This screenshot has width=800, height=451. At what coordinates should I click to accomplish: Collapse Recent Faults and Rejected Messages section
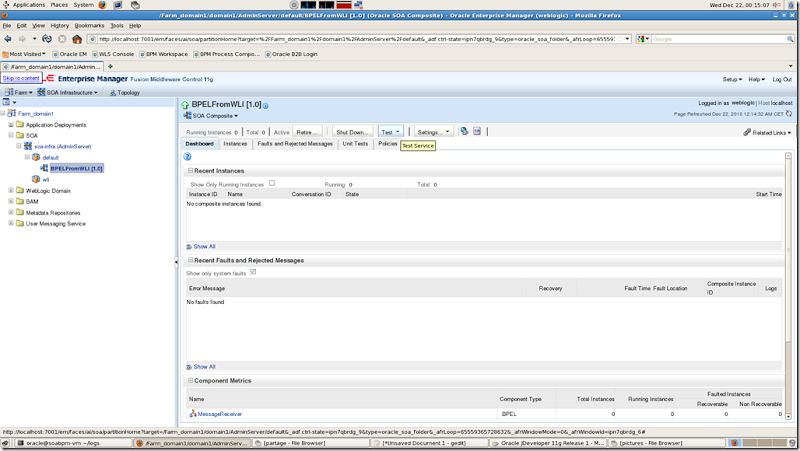click(190, 260)
